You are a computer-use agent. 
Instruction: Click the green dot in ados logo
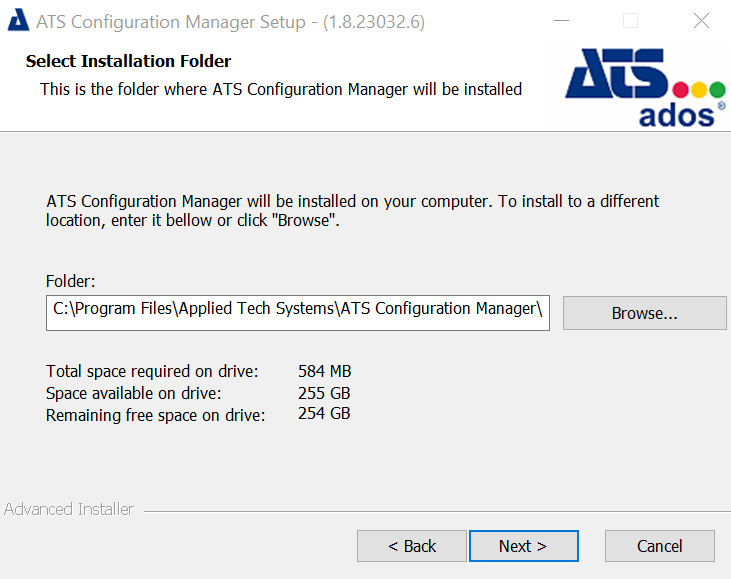click(x=717, y=89)
